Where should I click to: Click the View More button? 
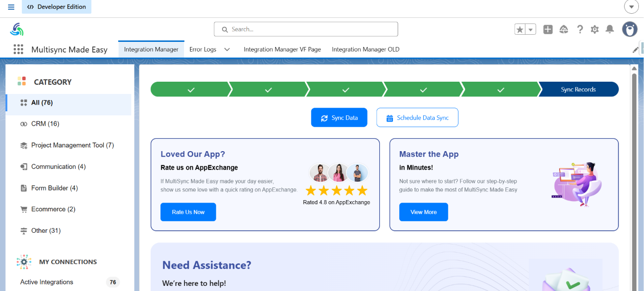pyautogui.click(x=424, y=212)
